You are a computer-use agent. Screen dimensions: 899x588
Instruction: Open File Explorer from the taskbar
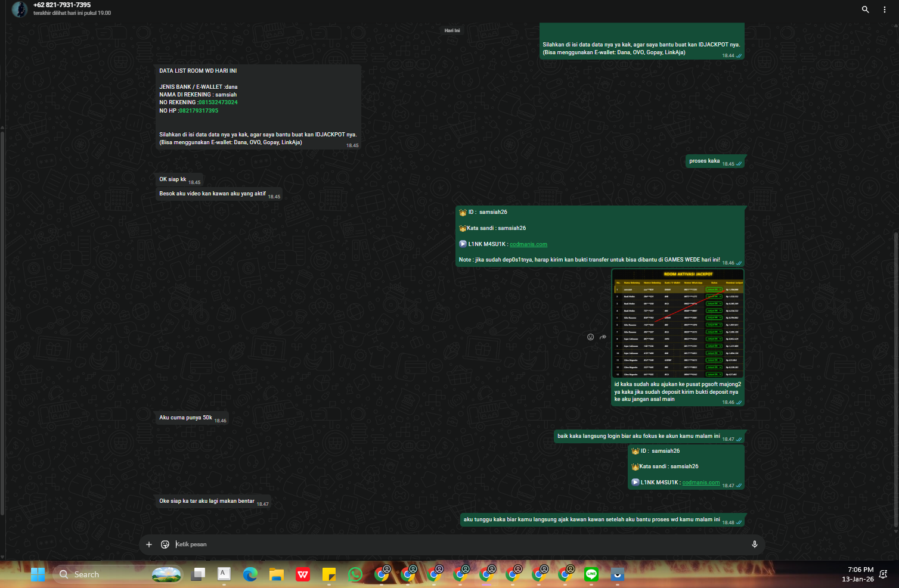tap(276, 574)
